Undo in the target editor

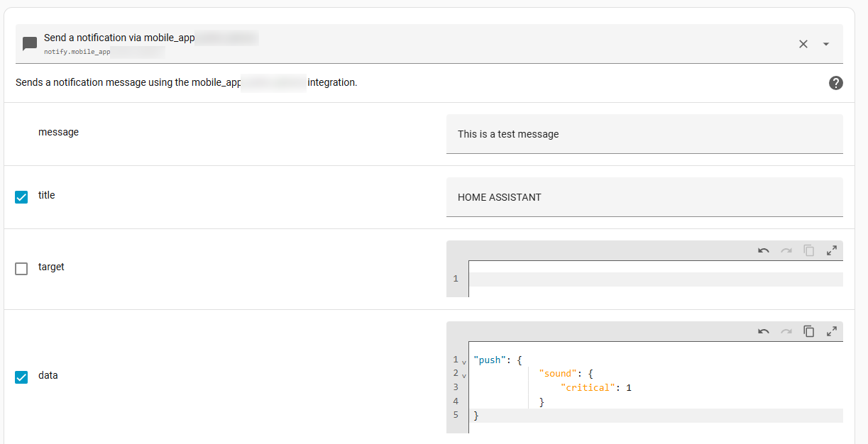tap(764, 250)
